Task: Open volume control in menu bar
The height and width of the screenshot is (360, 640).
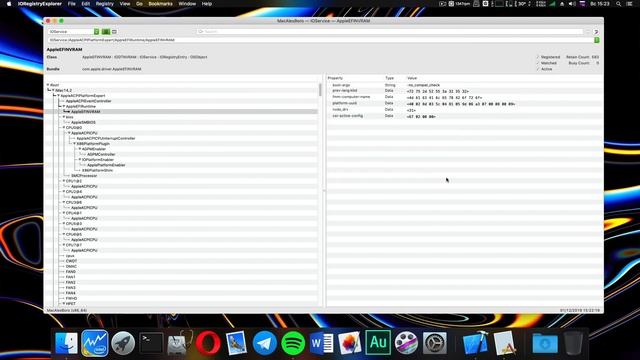Action: click(x=572, y=4)
